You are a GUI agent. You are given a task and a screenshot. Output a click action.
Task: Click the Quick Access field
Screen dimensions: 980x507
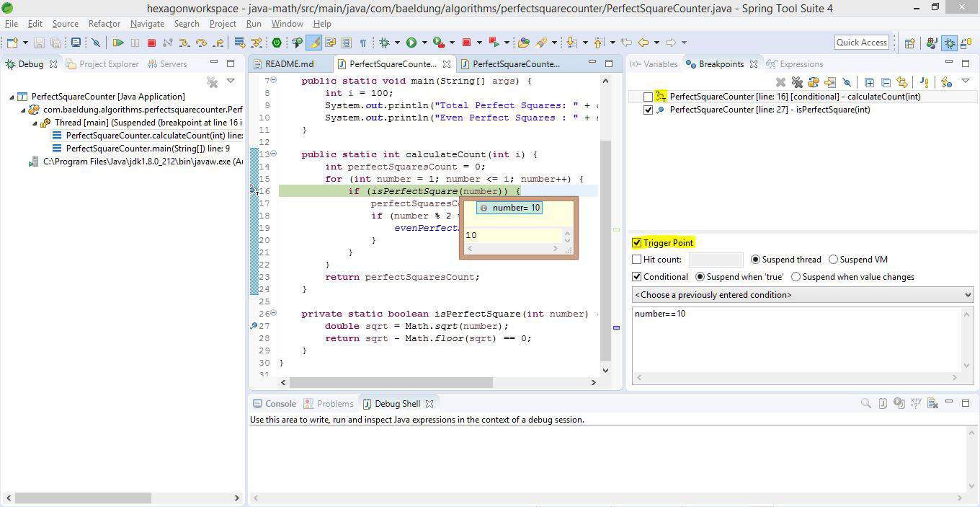861,42
